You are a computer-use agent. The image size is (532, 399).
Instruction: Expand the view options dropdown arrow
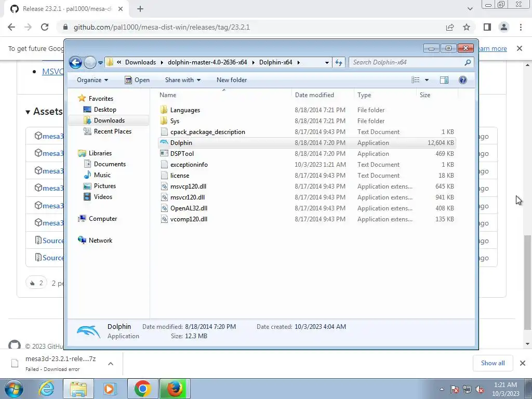(x=427, y=80)
